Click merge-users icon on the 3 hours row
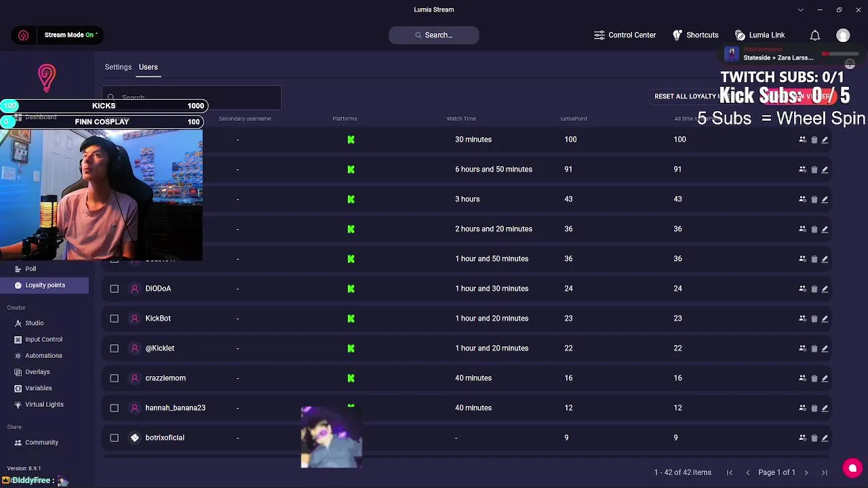The width and height of the screenshot is (868, 488). click(802, 199)
